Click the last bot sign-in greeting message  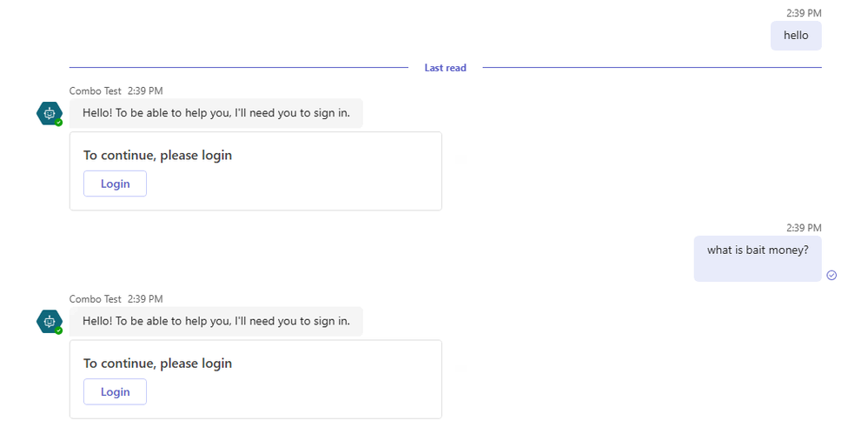(216, 321)
